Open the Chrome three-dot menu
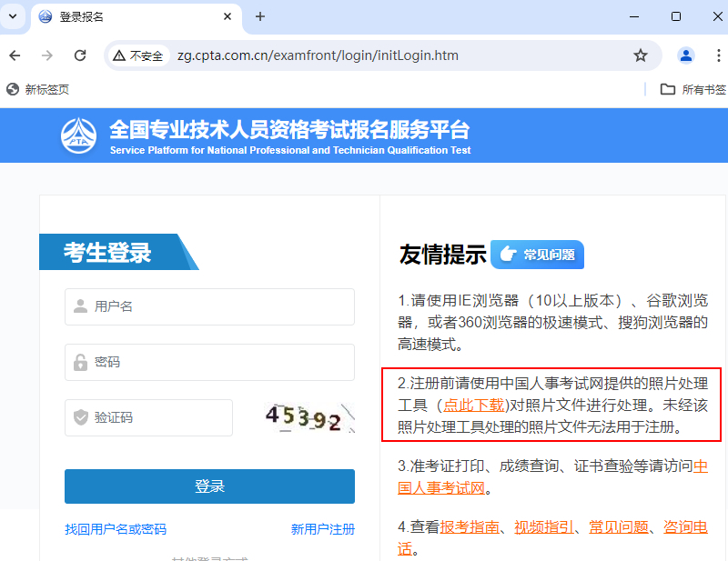 [x=719, y=55]
